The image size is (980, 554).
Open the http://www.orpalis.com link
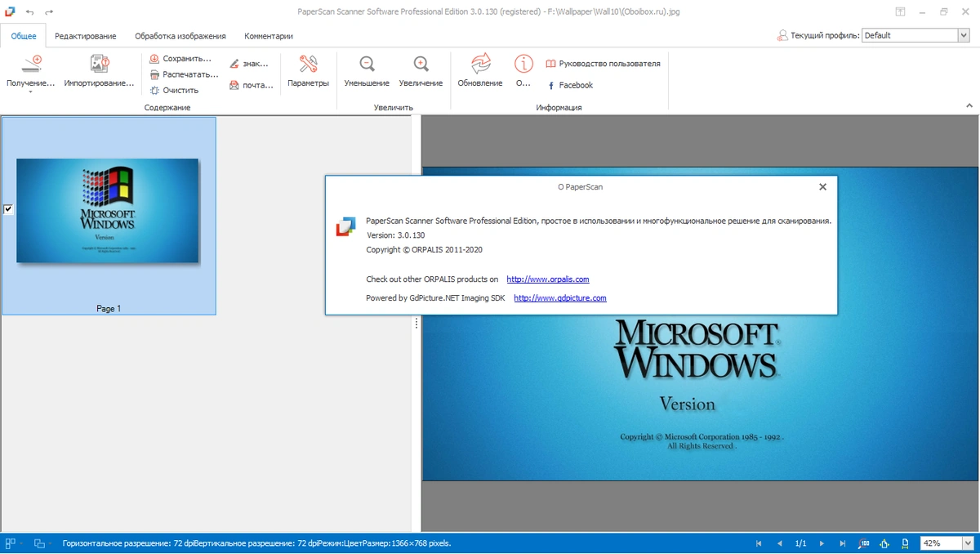pyautogui.click(x=548, y=279)
